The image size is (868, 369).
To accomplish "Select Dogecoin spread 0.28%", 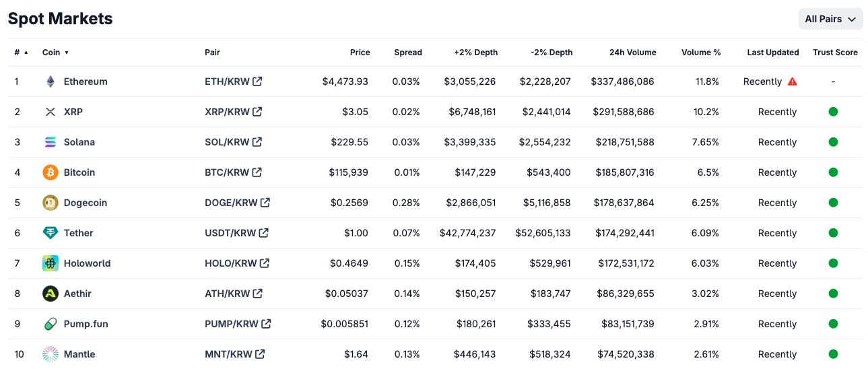I will [406, 203].
